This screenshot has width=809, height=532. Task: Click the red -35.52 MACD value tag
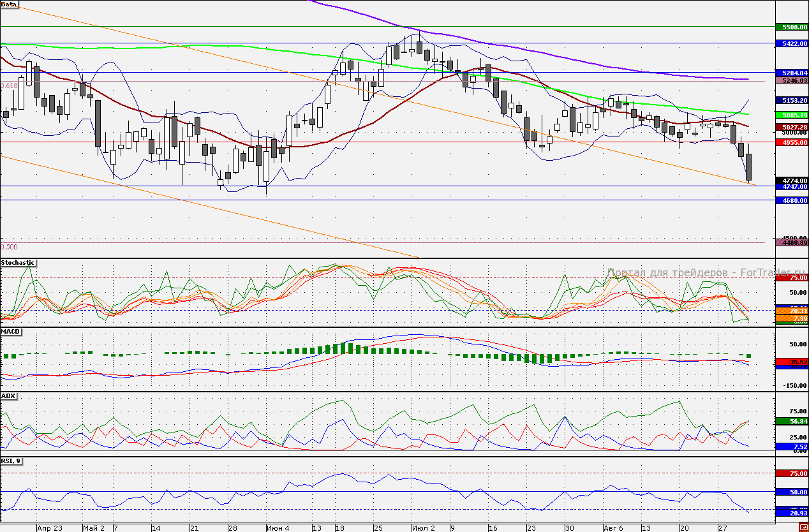click(791, 362)
